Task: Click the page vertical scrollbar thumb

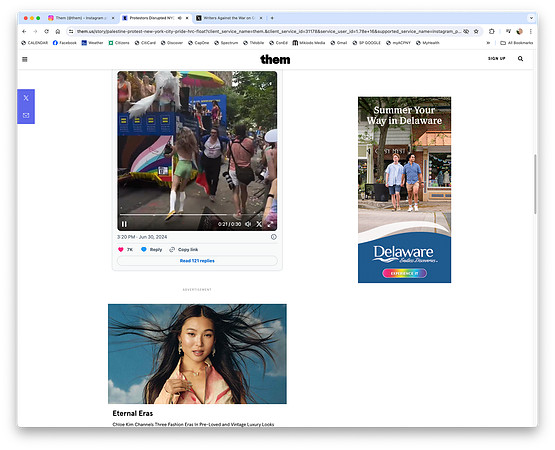Action: (535, 184)
